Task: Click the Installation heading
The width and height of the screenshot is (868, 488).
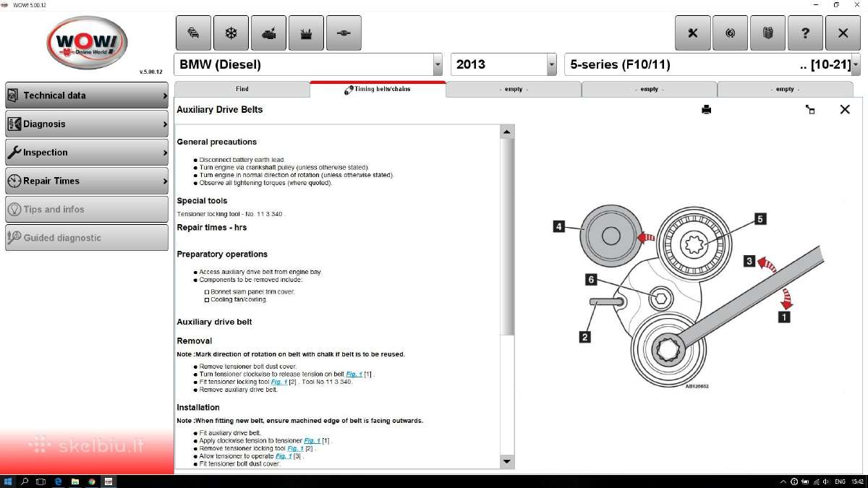Action: tap(198, 407)
